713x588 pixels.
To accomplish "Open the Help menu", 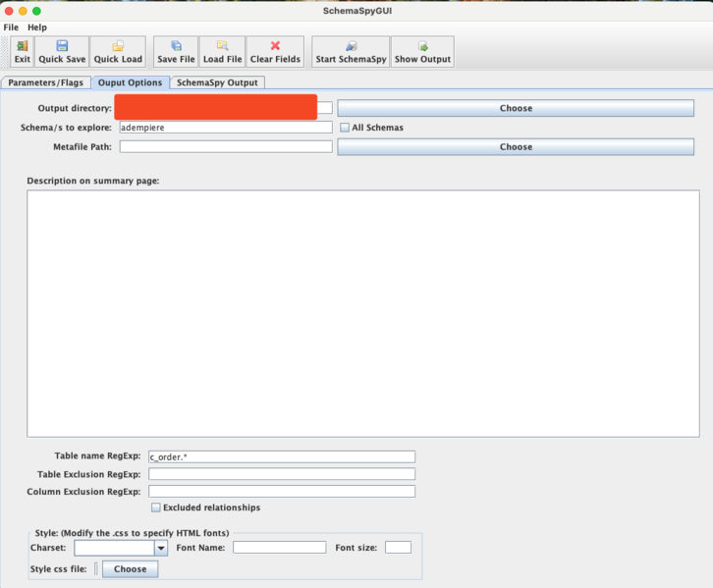I will [x=37, y=27].
